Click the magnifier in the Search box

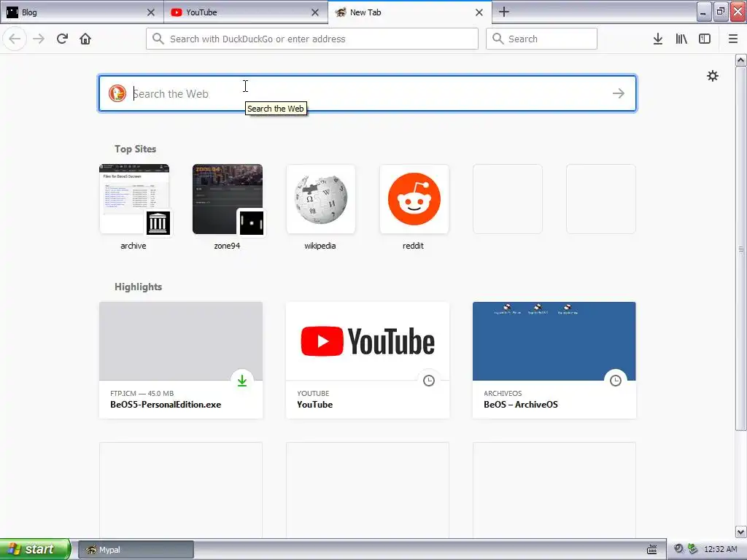[x=498, y=39]
